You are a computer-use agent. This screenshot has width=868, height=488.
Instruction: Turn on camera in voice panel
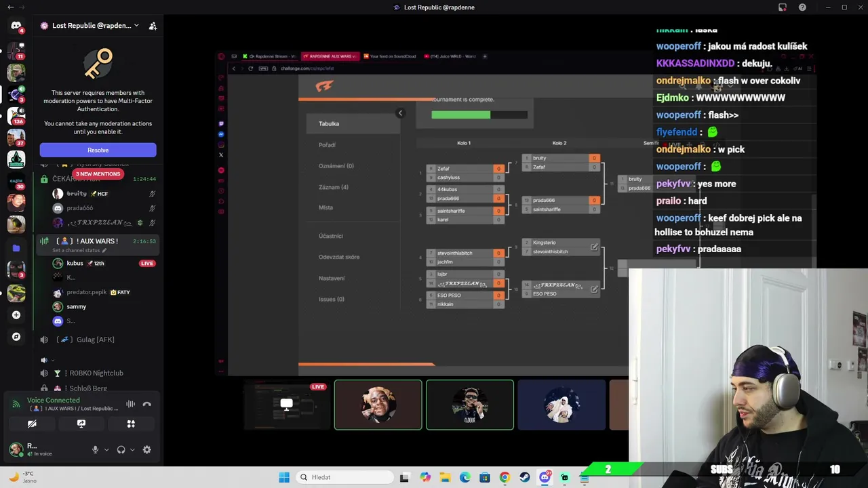click(32, 424)
